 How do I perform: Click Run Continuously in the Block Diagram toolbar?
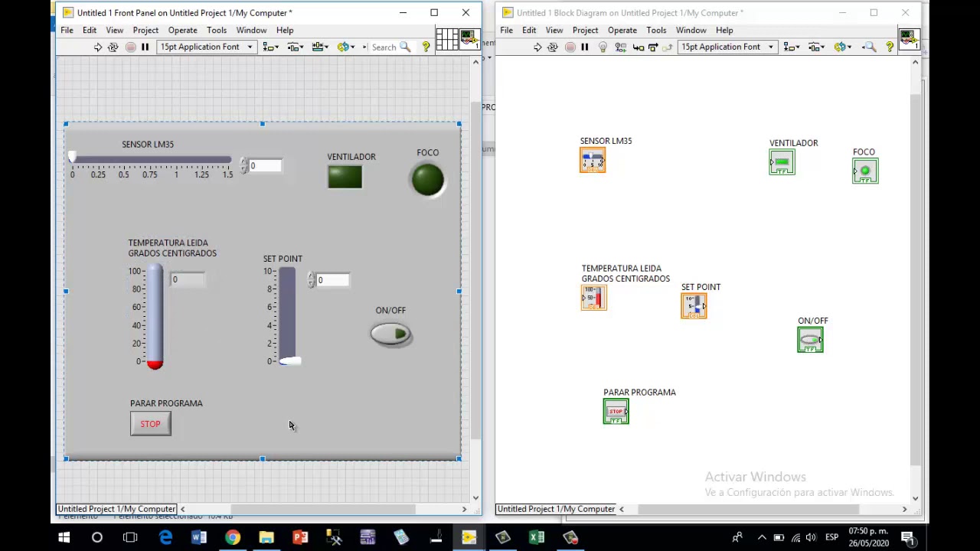[553, 47]
